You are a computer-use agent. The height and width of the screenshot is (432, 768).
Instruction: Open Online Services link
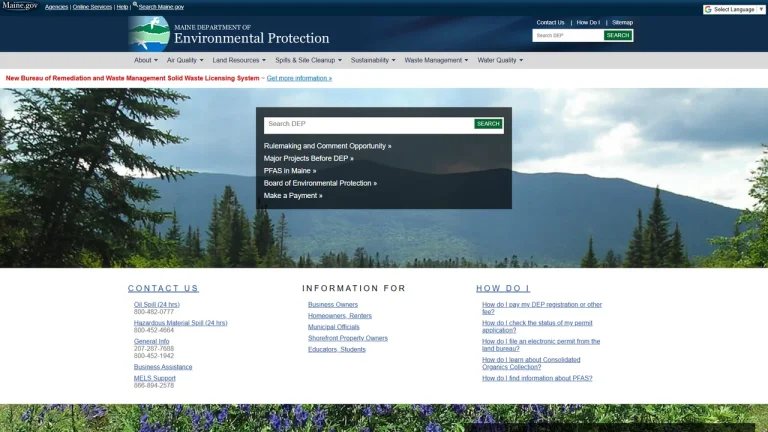[92, 7]
